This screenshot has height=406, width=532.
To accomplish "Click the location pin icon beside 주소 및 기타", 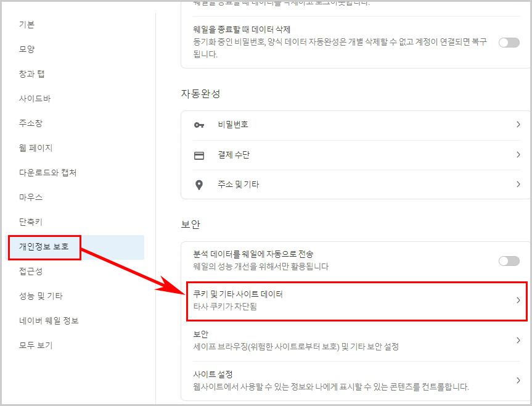I will (199, 185).
